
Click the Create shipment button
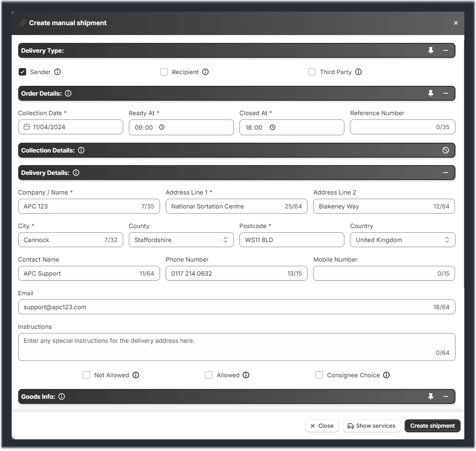point(432,426)
